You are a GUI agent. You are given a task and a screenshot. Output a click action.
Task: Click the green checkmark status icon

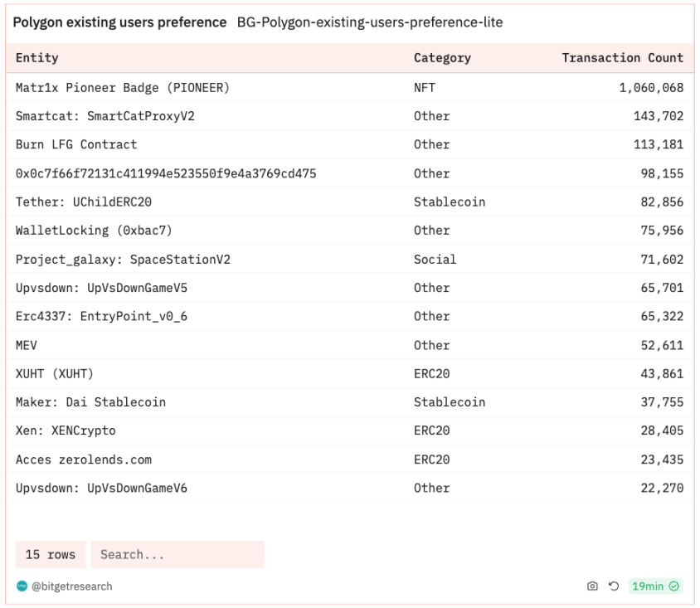click(674, 586)
